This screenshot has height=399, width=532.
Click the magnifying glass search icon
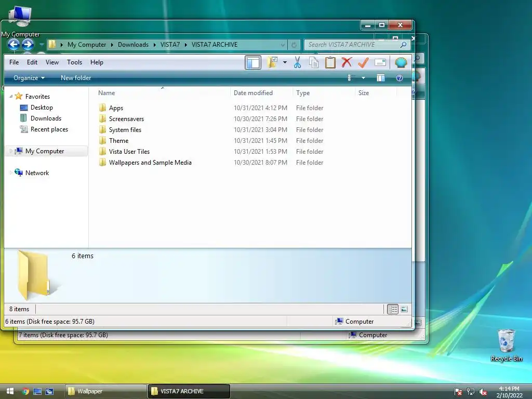[403, 45]
